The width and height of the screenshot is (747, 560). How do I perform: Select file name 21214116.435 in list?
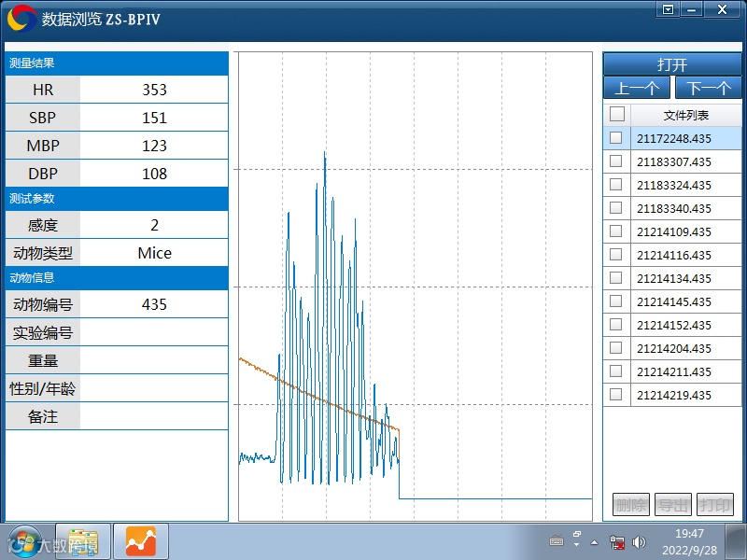(x=673, y=255)
